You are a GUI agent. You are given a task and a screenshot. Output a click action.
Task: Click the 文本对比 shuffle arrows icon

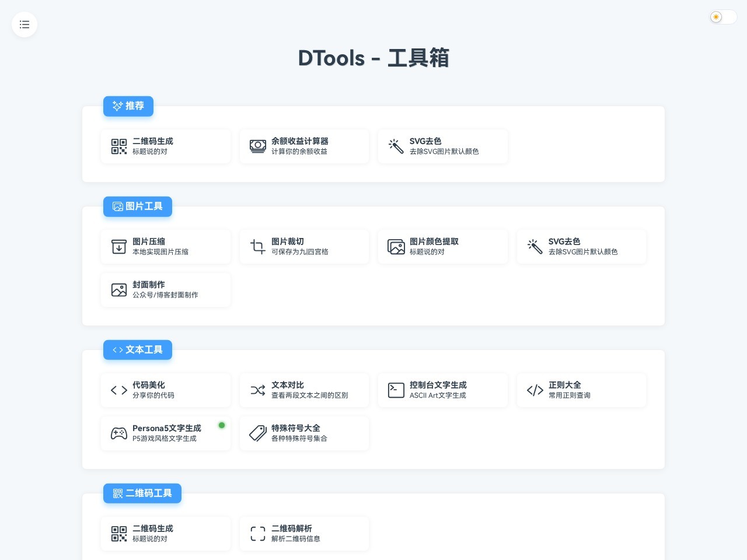tap(258, 390)
